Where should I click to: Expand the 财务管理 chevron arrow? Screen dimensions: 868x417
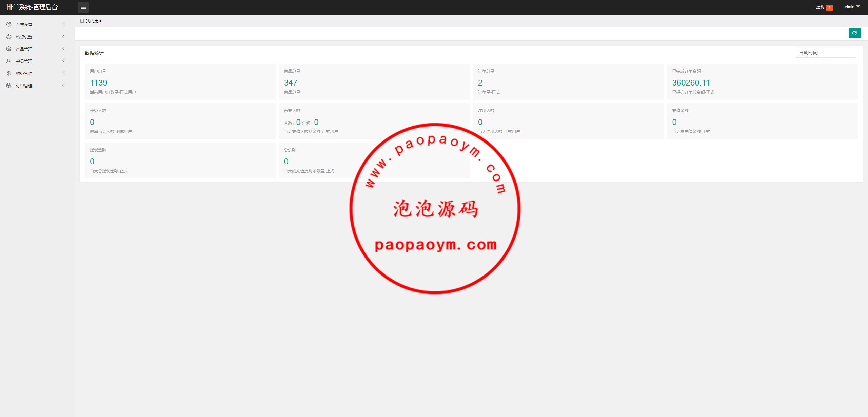click(63, 73)
